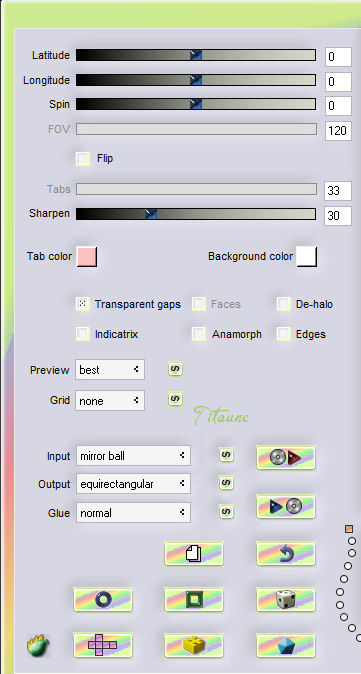Screen dimensions: 361x674
Task: Click the green square frame icon button
Action: point(194,600)
